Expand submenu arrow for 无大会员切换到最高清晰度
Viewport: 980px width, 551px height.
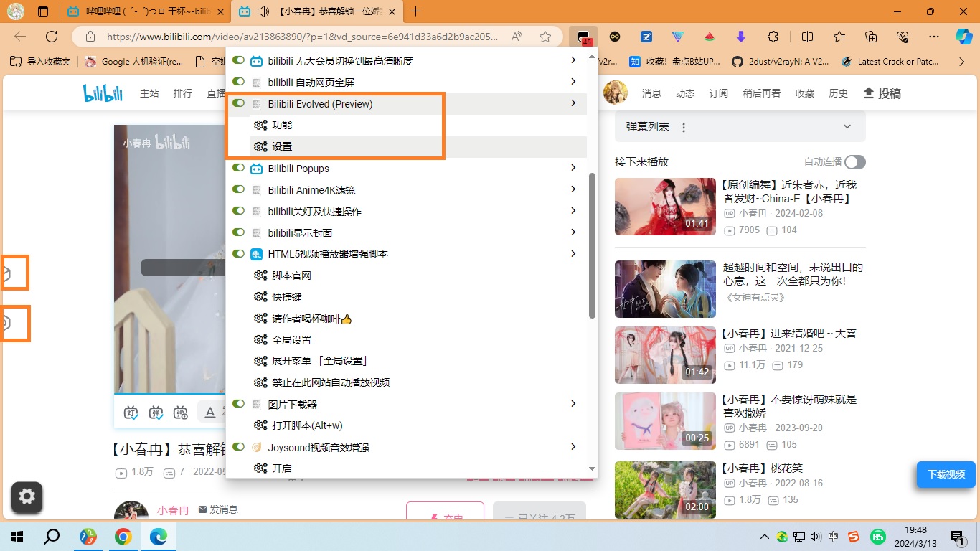point(573,60)
